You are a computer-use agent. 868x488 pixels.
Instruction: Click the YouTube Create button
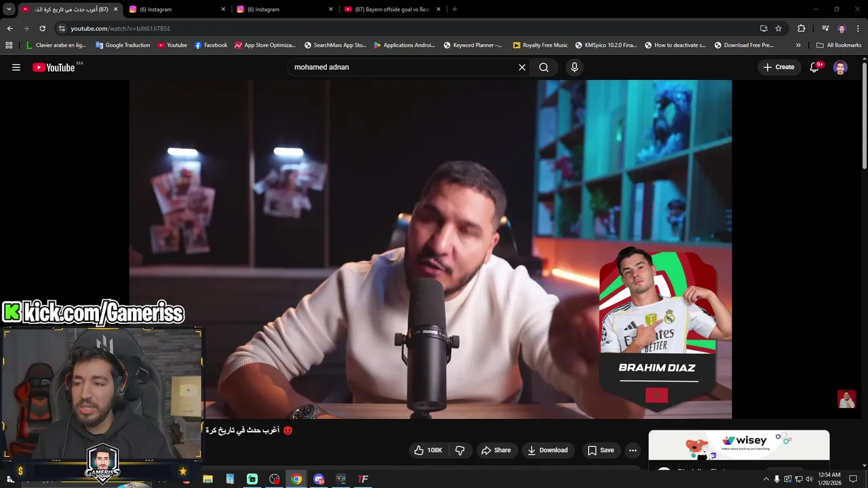point(778,67)
